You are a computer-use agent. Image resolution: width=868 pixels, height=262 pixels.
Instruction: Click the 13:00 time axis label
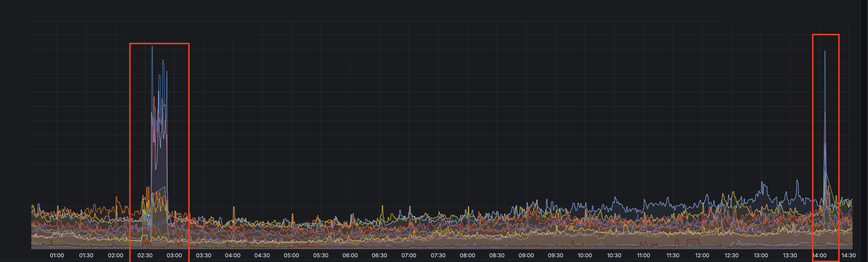(761, 255)
